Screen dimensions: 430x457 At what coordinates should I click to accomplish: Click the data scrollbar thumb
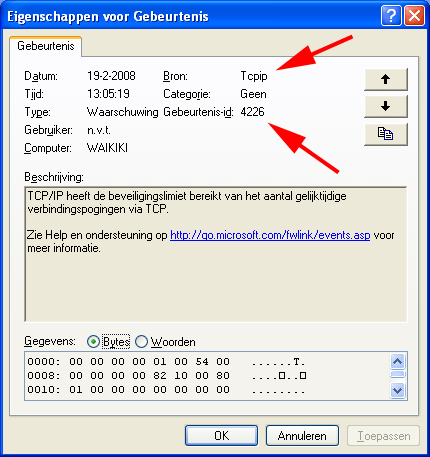point(397,374)
